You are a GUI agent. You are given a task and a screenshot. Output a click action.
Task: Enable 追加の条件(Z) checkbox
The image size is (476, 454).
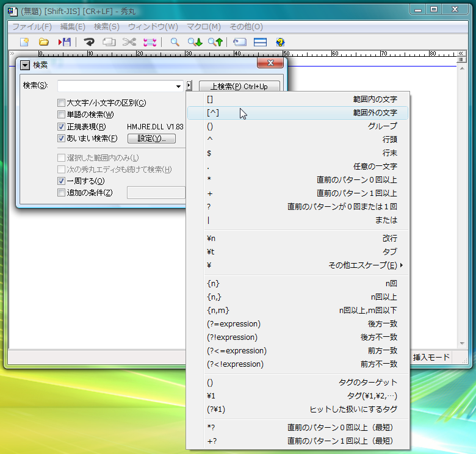click(61, 192)
